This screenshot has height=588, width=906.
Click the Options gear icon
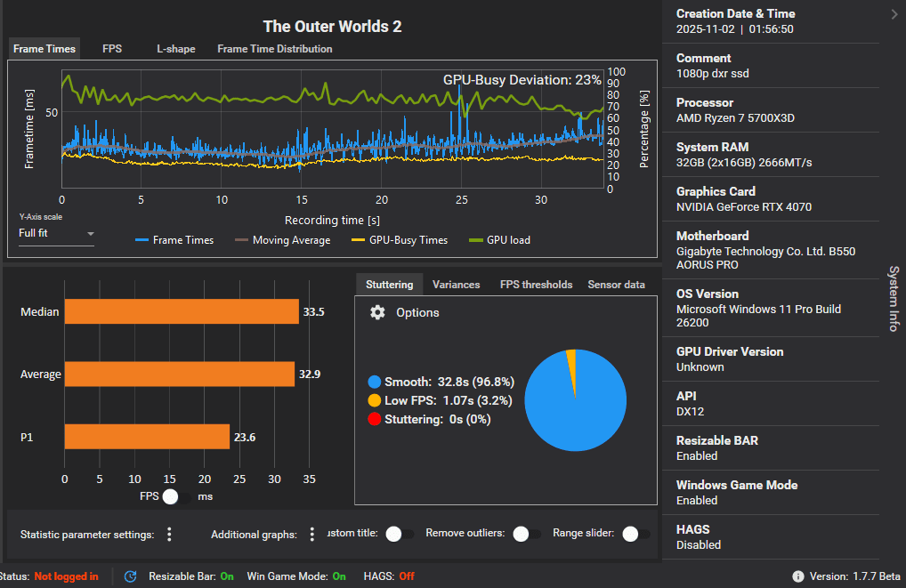(377, 312)
